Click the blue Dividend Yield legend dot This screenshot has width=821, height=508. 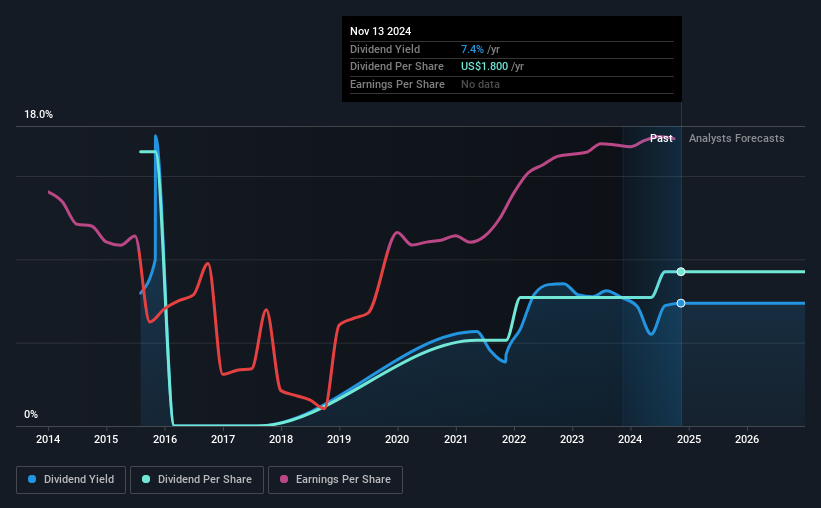point(32,479)
